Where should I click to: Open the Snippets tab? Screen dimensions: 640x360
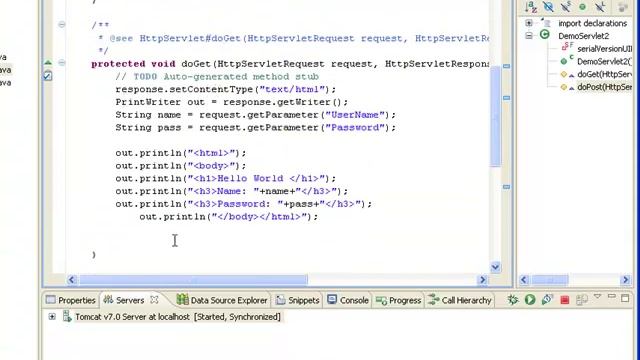point(298,300)
